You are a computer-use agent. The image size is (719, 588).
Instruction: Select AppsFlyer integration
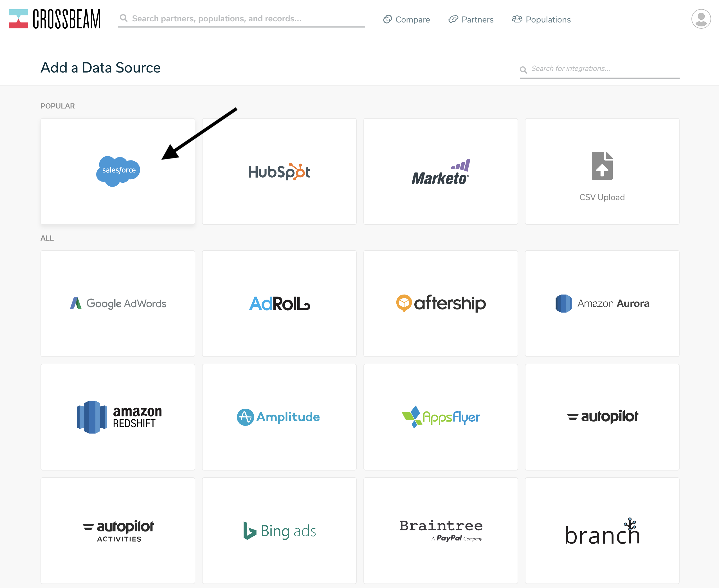[x=441, y=416]
